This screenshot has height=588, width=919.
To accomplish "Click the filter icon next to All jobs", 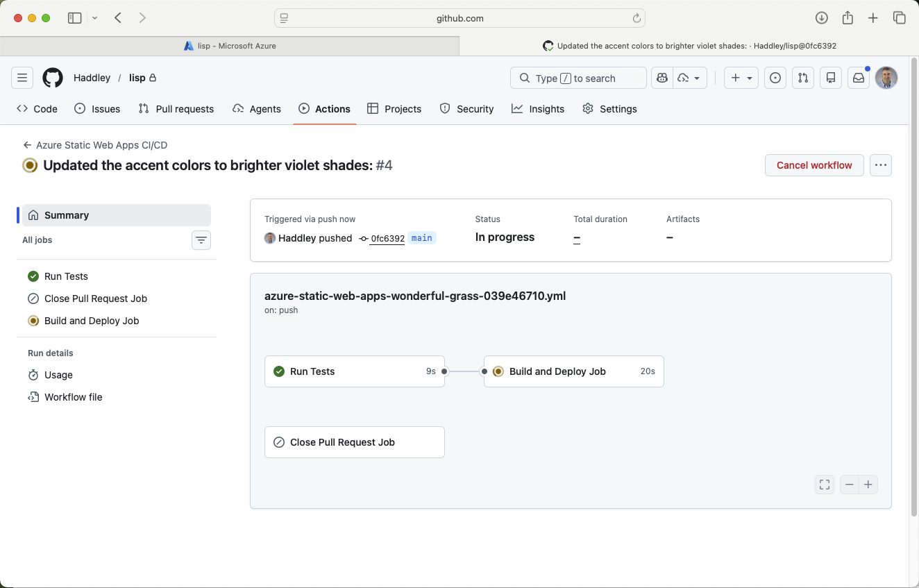I will pyautogui.click(x=201, y=240).
